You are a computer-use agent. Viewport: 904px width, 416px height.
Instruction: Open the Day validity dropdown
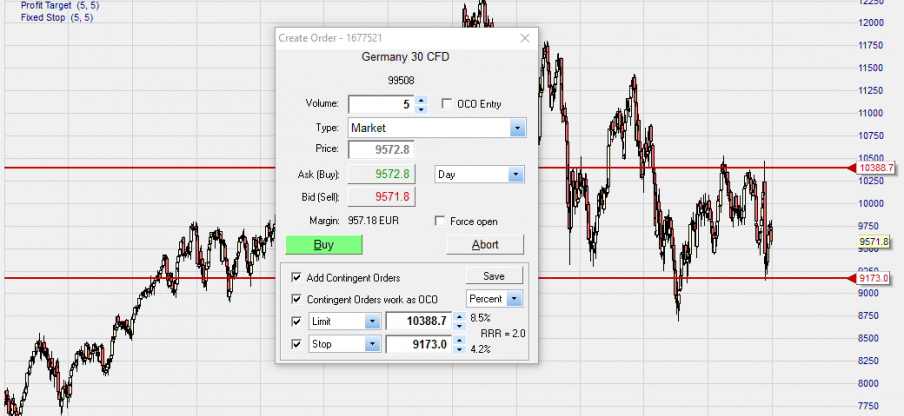click(516, 174)
